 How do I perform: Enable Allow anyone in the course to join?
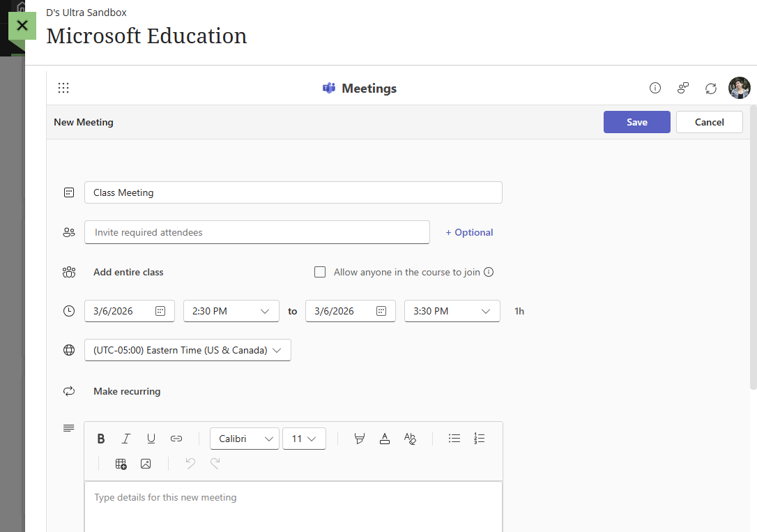click(320, 272)
